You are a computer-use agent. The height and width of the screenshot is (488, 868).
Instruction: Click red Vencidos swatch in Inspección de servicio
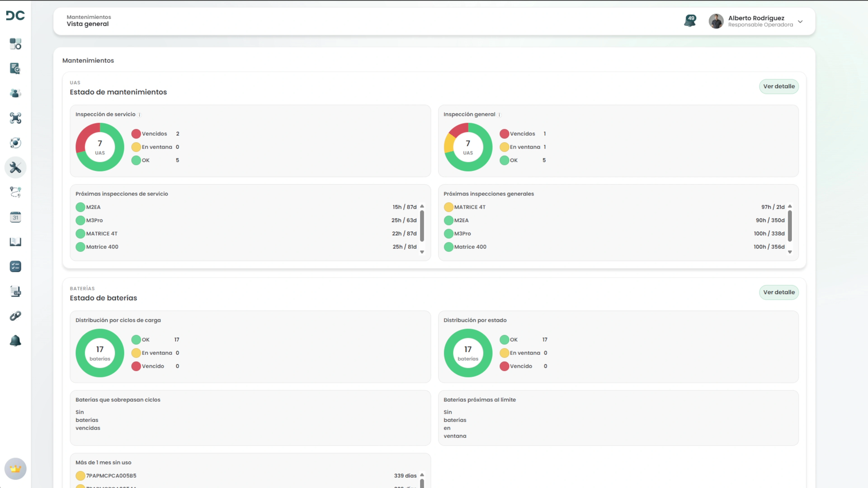coord(136,134)
